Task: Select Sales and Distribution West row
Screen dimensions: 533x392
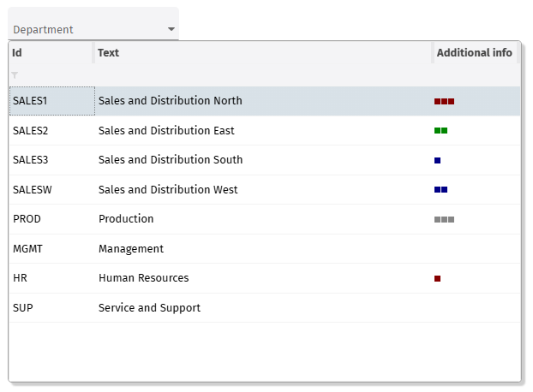Action: [x=168, y=190]
